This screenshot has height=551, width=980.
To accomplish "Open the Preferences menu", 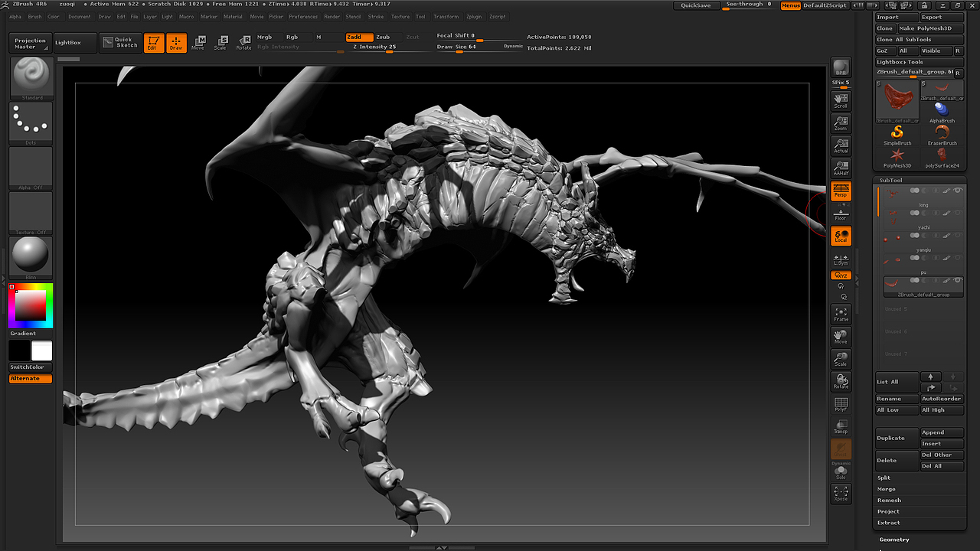I will point(303,16).
